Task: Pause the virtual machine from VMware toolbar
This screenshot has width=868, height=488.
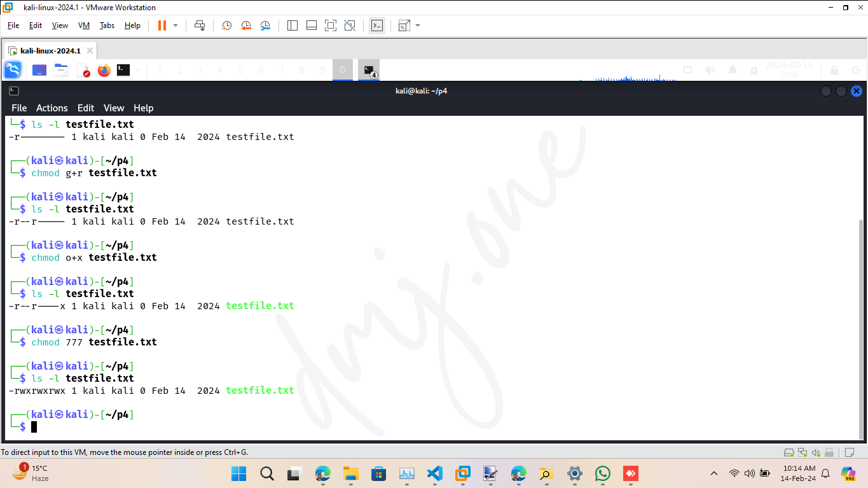Action: (162, 25)
